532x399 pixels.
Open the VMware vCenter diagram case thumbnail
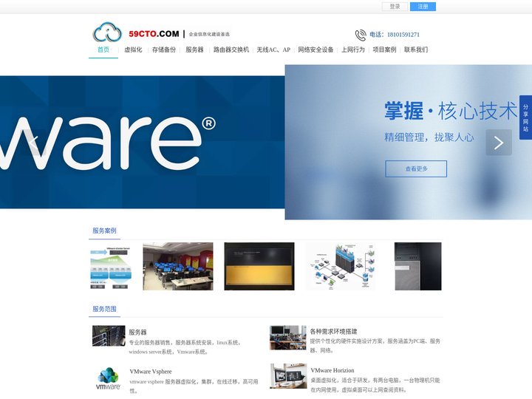(111, 267)
